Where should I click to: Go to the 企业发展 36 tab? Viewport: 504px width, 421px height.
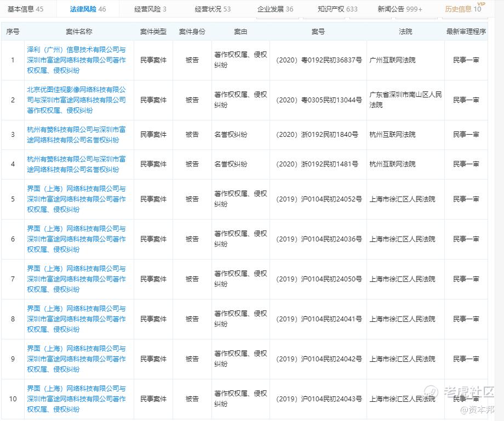[275, 9]
